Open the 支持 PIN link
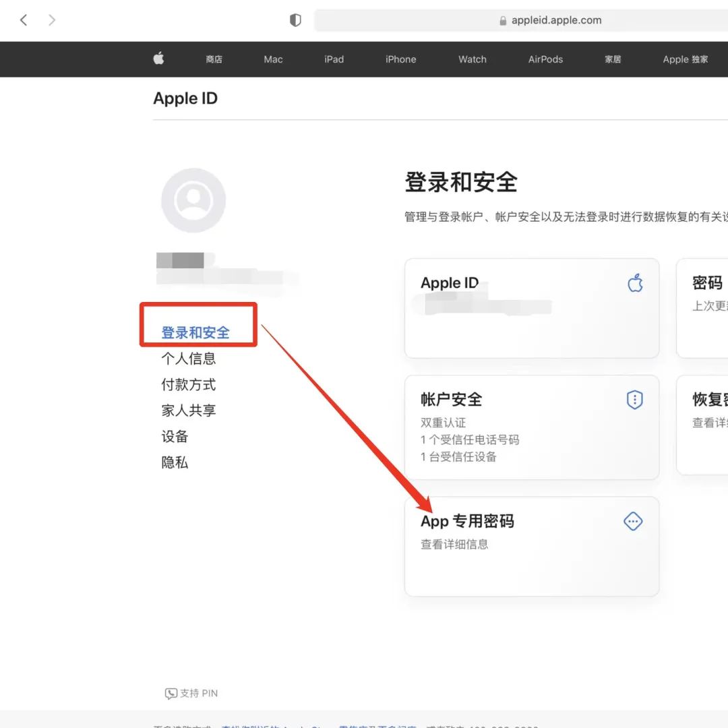728x728 pixels. [199, 693]
